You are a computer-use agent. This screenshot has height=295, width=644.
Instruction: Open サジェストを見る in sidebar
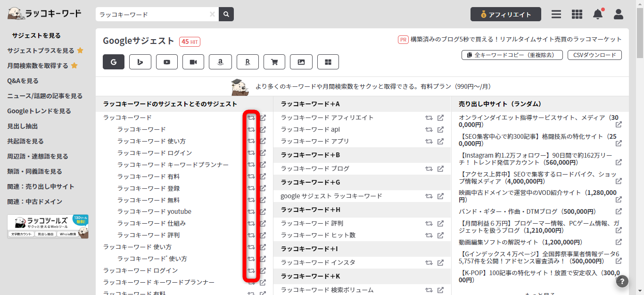coord(36,35)
